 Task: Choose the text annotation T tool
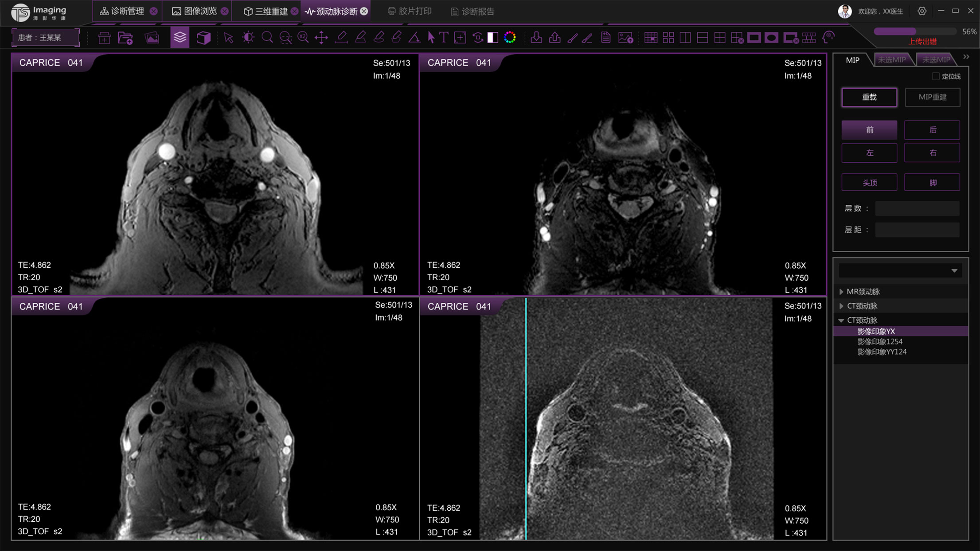coord(444,38)
